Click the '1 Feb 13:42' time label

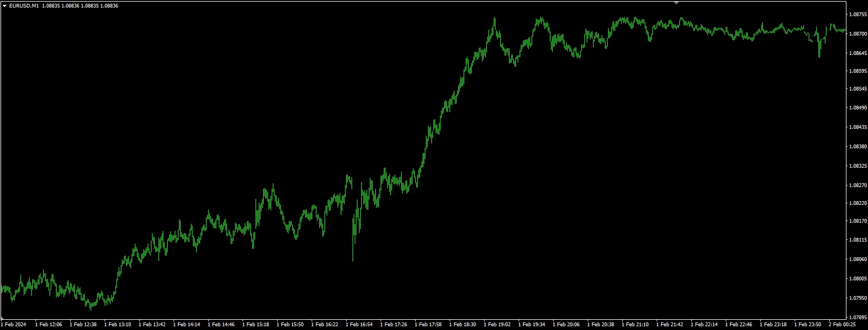[152, 325]
